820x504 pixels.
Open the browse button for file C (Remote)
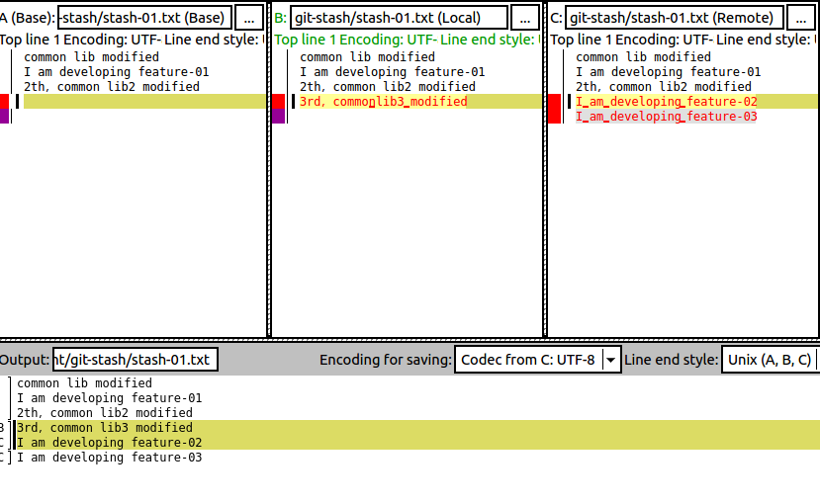[800, 18]
